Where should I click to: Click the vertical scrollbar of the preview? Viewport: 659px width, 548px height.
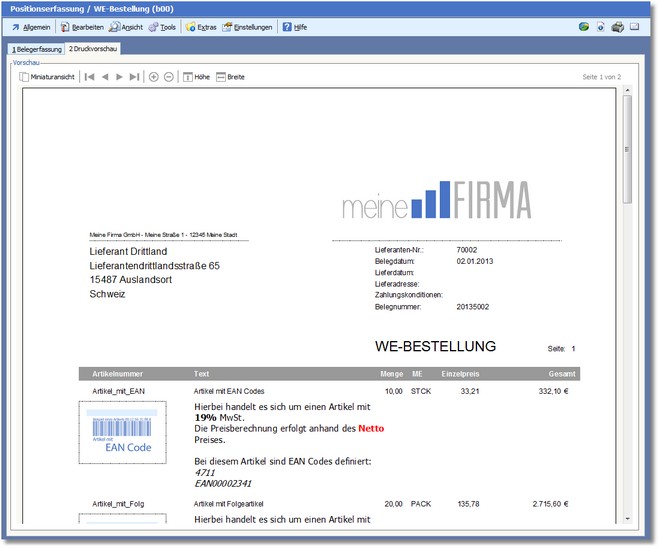627,300
